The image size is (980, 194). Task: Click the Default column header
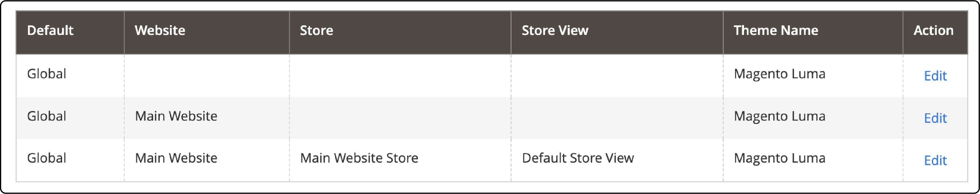tap(50, 30)
